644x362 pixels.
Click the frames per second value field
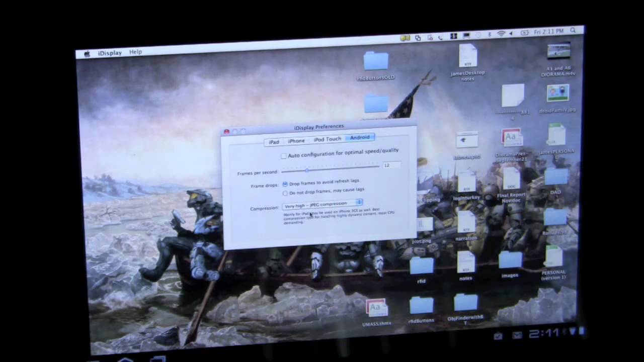click(x=391, y=165)
